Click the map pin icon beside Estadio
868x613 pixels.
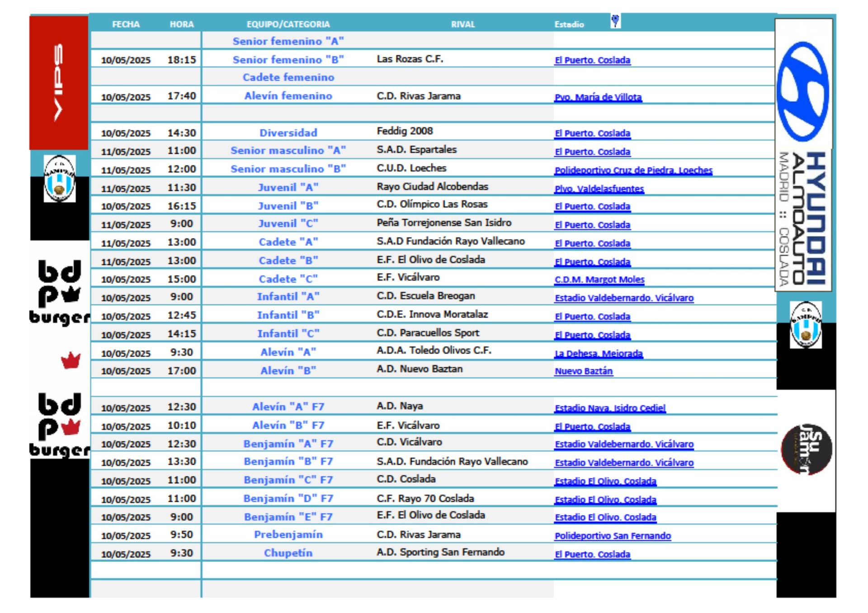pyautogui.click(x=615, y=21)
